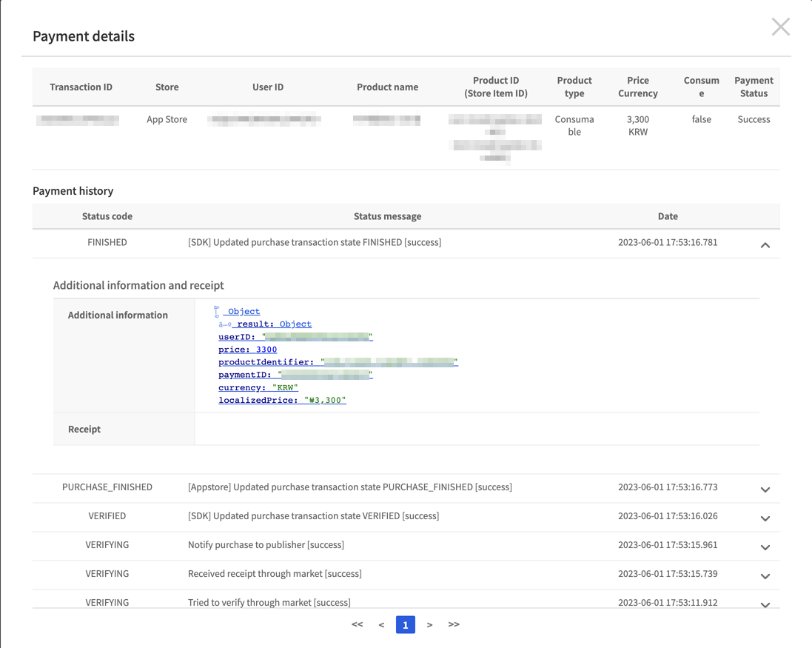Expand the Received receipt through market row
The image size is (812, 648).
pyautogui.click(x=765, y=575)
